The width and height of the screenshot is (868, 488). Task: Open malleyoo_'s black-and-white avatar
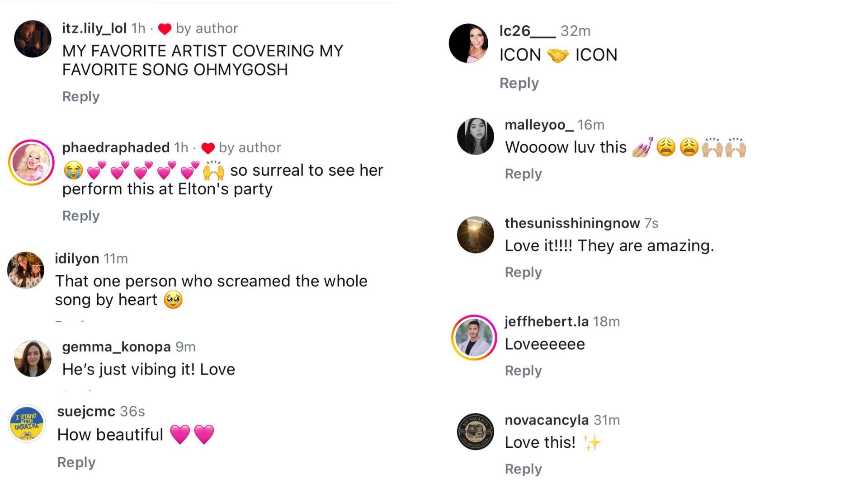coord(475,136)
